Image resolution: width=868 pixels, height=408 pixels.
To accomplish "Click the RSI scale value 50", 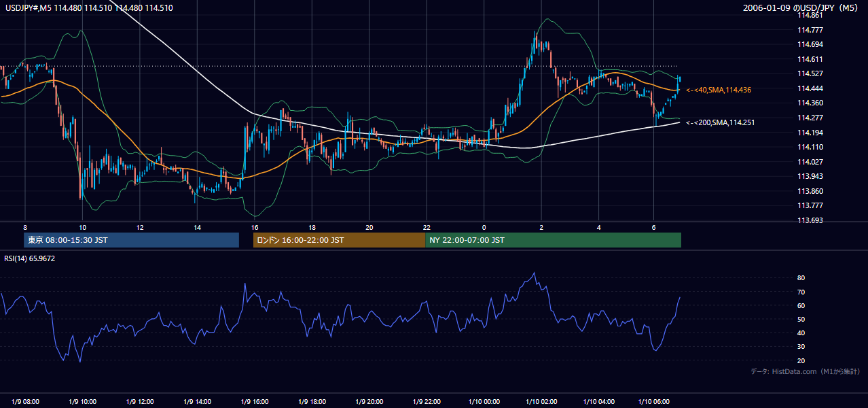I will click(x=801, y=319).
